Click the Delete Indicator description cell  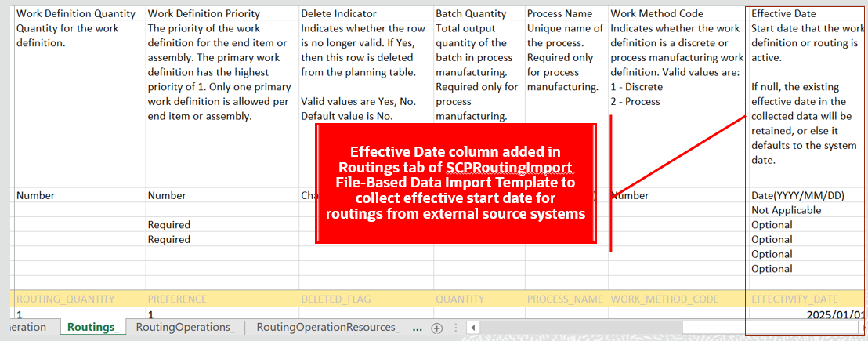pyautogui.click(x=365, y=104)
